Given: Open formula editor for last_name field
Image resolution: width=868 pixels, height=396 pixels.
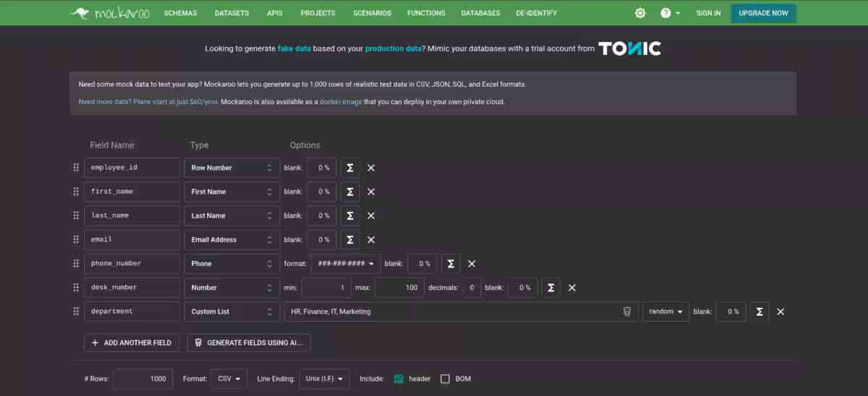Looking at the screenshot, I should [x=350, y=215].
